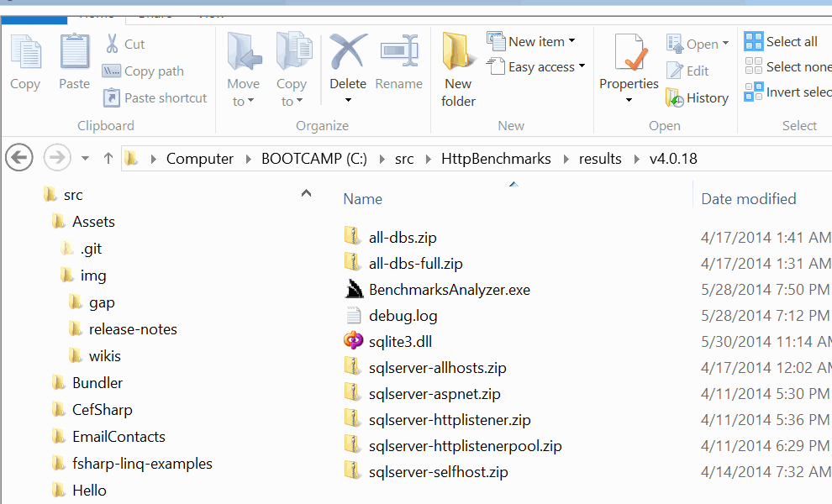This screenshot has width=832, height=504.
Task: Click the New item icon
Action: tap(496, 41)
